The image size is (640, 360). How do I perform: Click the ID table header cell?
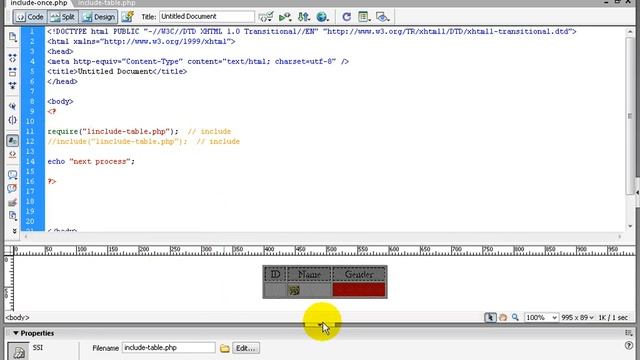275,274
